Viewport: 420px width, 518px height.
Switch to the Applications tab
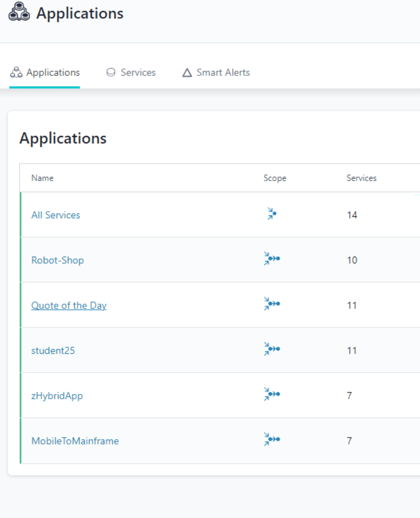45,73
